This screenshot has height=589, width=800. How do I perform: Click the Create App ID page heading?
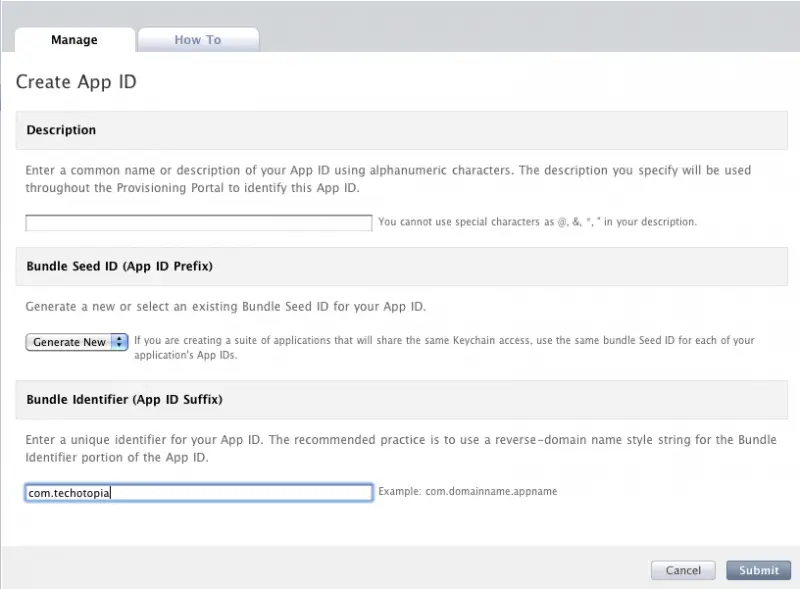click(76, 82)
